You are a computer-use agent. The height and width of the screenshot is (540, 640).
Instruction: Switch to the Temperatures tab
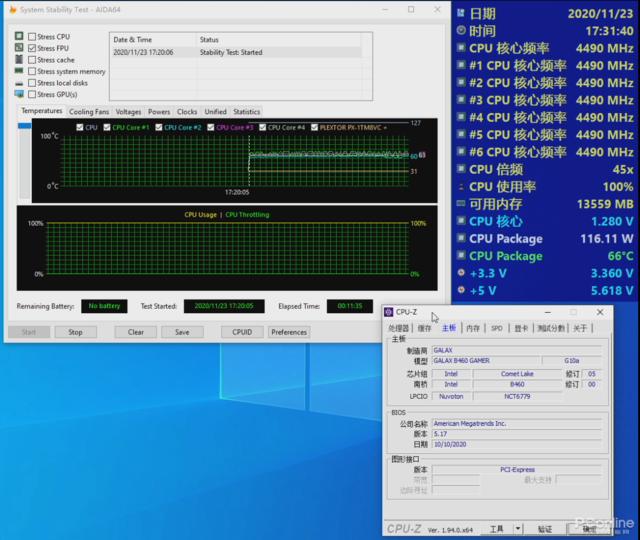tap(42, 111)
